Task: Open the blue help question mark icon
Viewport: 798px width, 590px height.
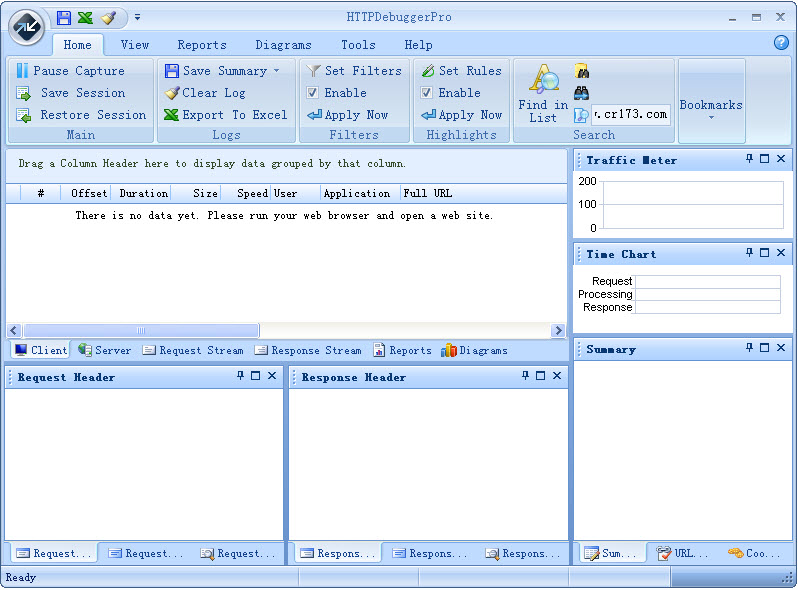Action: point(781,43)
